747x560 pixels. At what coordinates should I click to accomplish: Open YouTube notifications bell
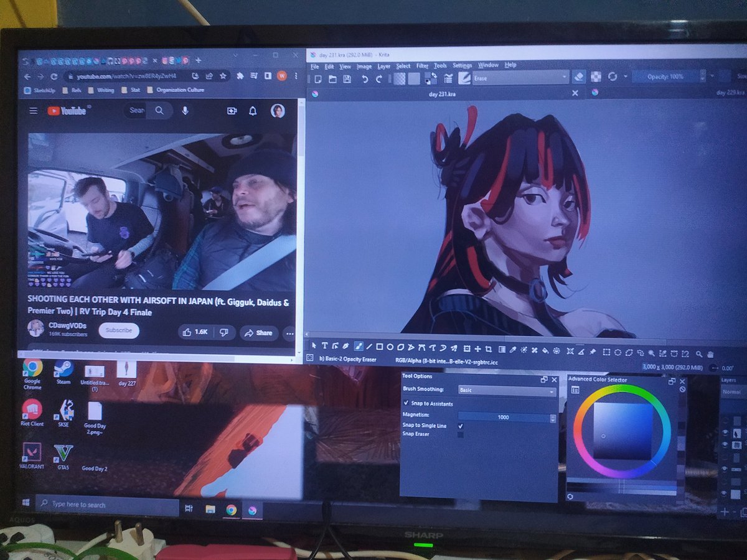253,111
